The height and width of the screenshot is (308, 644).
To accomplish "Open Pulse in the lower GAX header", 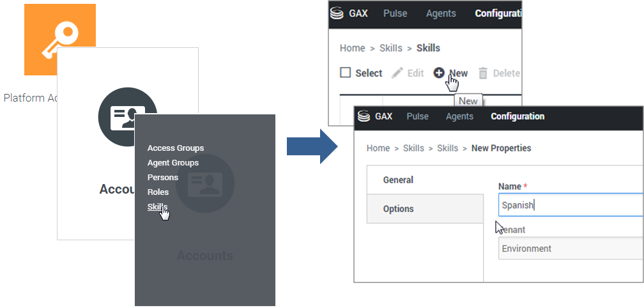I will 418,116.
